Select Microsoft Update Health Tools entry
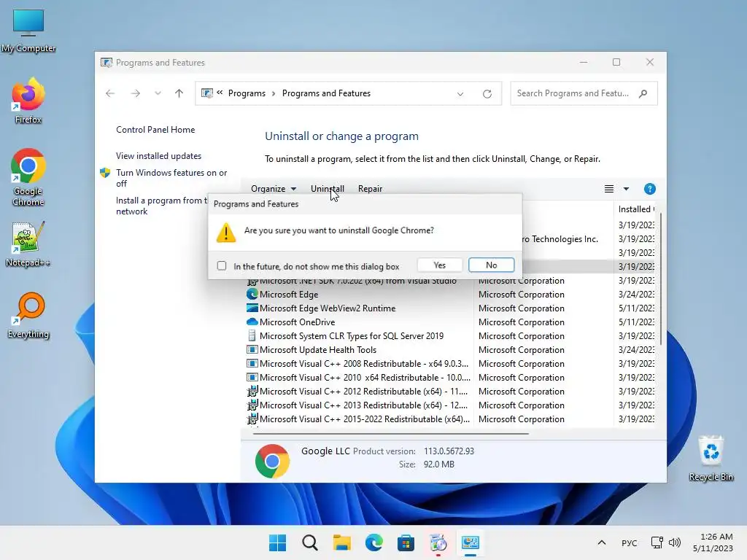This screenshot has width=747, height=560. pyautogui.click(x=318, y=349)
